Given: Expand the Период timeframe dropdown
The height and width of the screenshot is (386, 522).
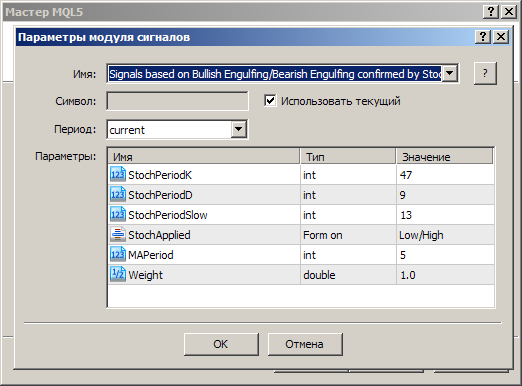Looking at the screenshot, I should [239, 129].
